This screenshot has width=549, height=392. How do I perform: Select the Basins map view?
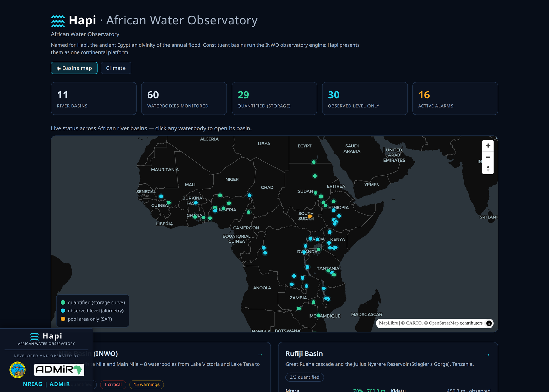point(74,68)
